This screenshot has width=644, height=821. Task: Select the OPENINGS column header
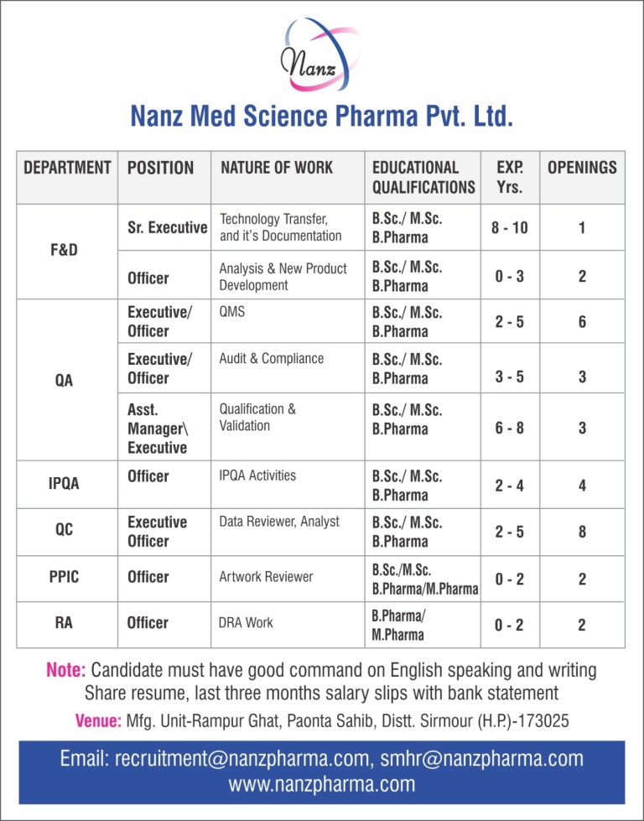point(582,168)
